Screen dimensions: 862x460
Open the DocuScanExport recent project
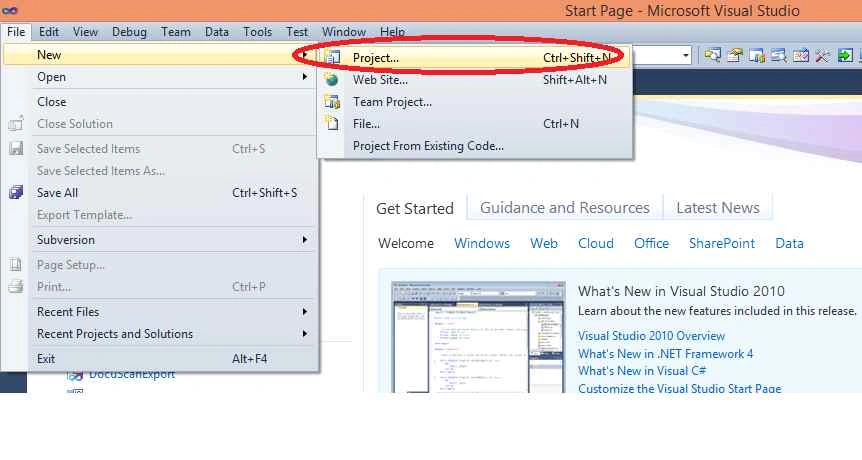click(x=132, y=375)
